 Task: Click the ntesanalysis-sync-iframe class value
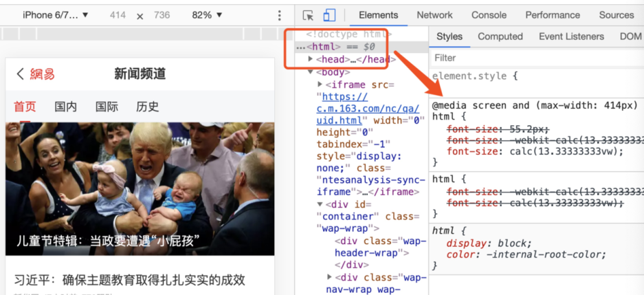(x=371, y=186)
